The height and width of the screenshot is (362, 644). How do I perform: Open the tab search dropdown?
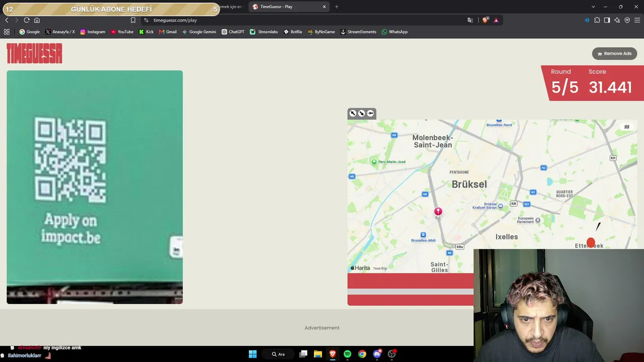(x=593, y=7)
